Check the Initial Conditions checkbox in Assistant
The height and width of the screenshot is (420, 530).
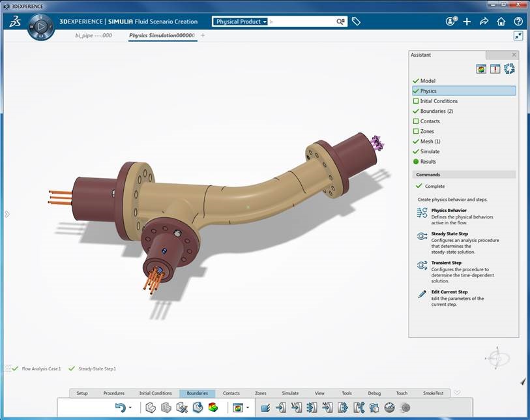pos(417,101)
